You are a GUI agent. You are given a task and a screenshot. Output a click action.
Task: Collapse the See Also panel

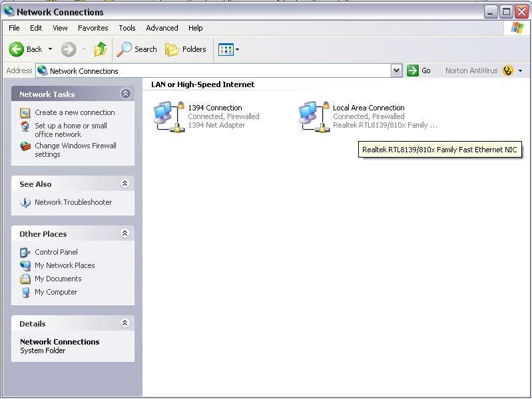tap(125, 183)
